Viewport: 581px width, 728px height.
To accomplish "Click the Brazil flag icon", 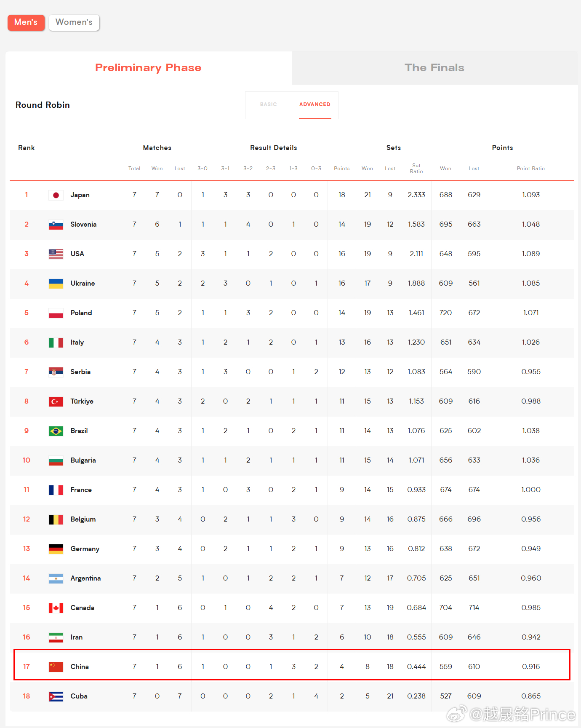I will tap(56, 431).
